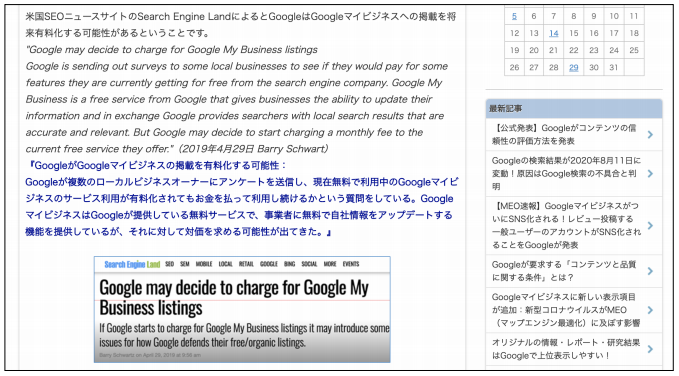Viewport: 679px width, 376px height.
Task: Click MOBILE menu item in embedded image
Action: (204, 264)
